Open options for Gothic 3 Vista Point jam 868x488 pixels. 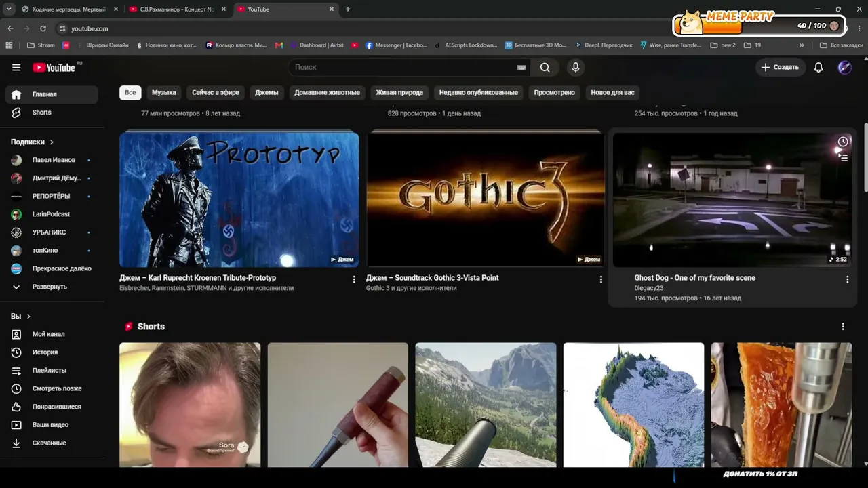600,279
